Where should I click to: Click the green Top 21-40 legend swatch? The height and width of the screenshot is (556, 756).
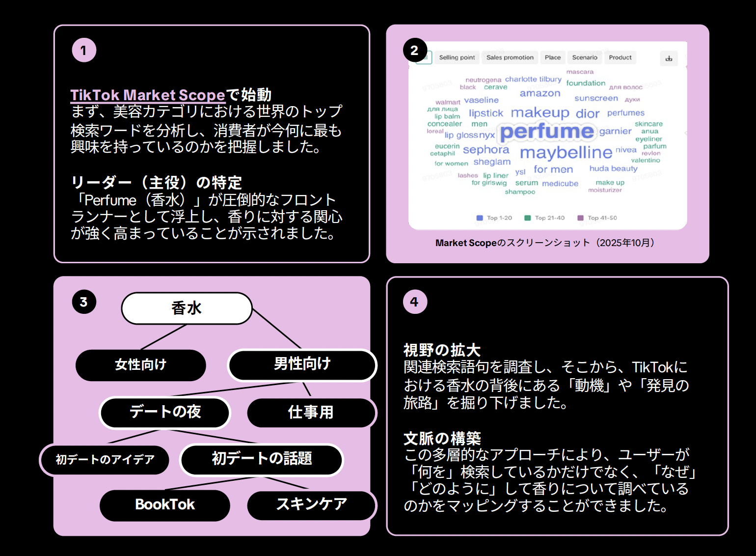click(527, 218)
